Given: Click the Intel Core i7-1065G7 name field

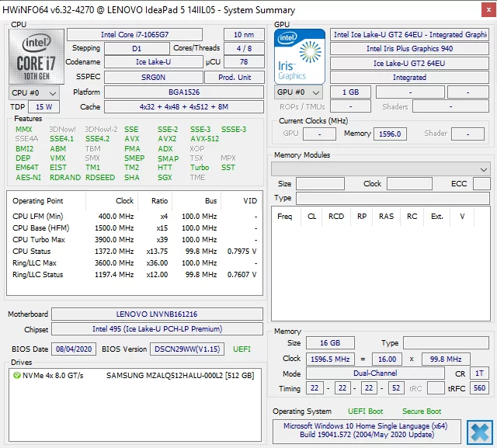Looking at the screenshot, I should coord(134,34).
